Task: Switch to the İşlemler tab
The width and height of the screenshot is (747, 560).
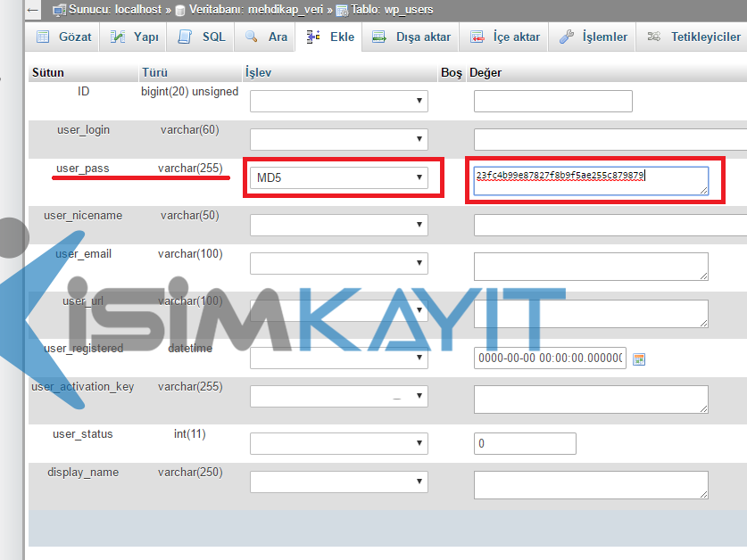Action: tap(593, 37)
